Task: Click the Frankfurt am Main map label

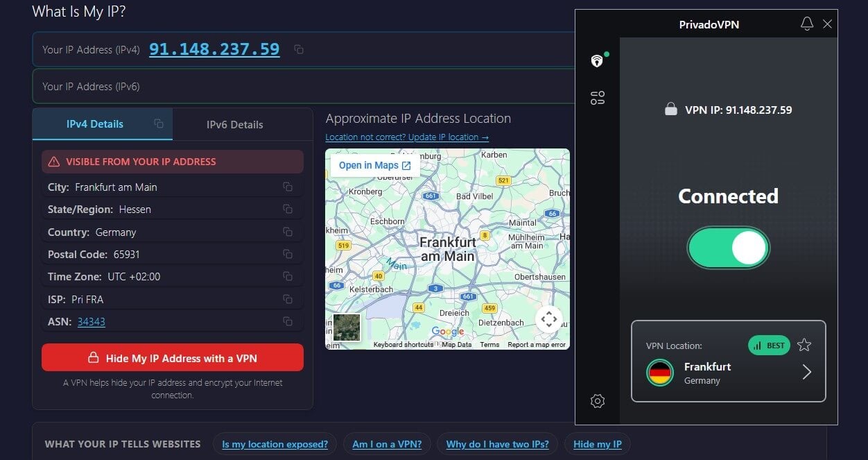Action: [448, 248]
